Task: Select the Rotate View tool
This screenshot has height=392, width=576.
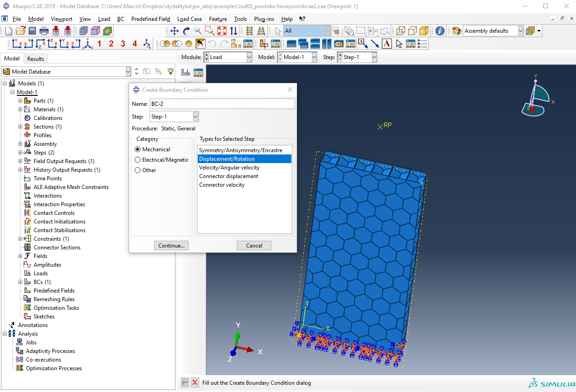Action: [x=186, y=31]
